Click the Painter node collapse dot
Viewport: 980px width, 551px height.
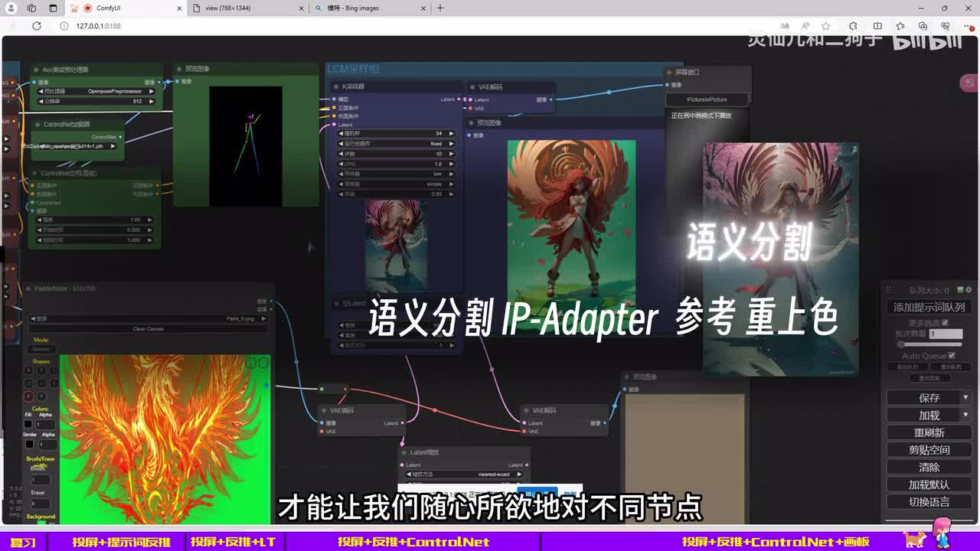click(x=28, y=289)
